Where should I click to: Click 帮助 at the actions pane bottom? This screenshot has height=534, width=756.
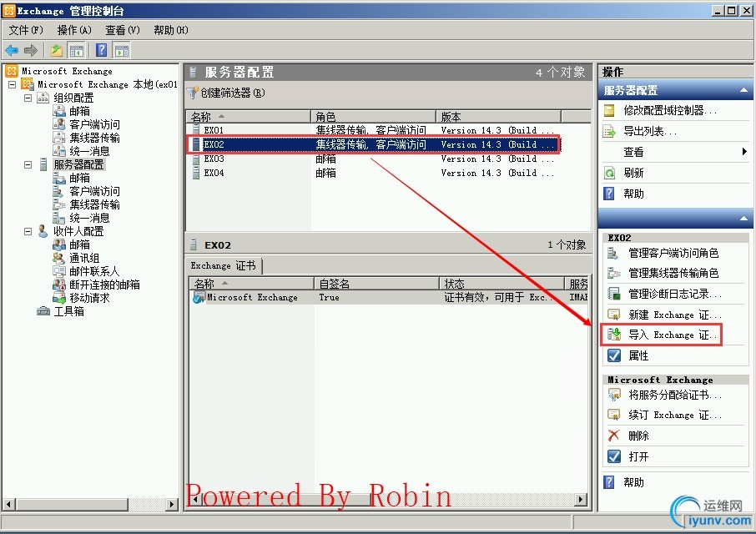[x=633, y=482]
